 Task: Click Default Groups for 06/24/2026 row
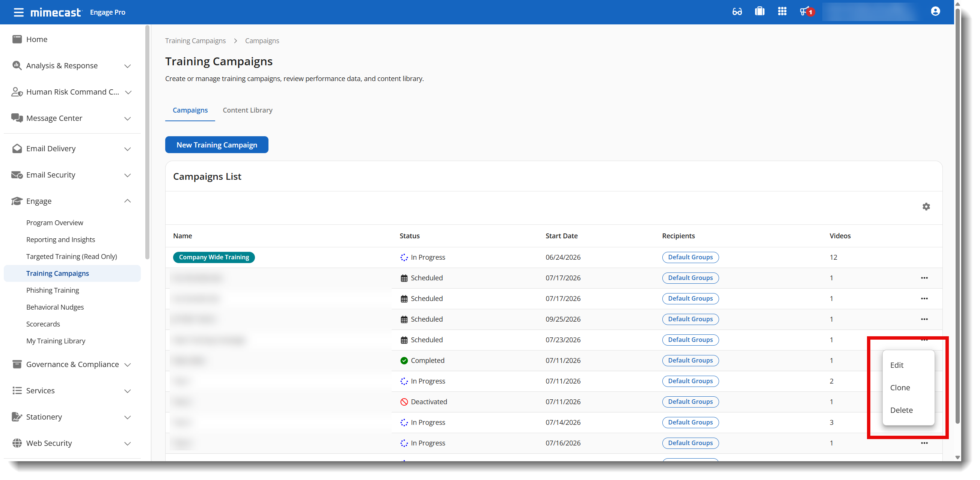click(690, 257)
